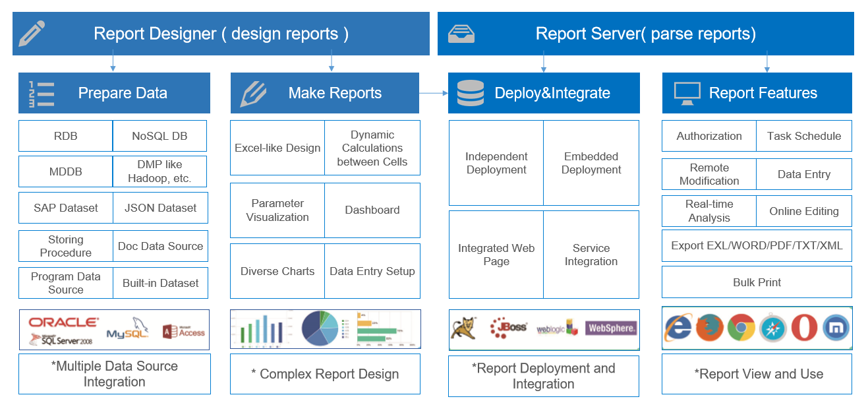Open the Report Features section header
Image resolution: width=868 pixels, height=401 pixels.
point(757,93)
